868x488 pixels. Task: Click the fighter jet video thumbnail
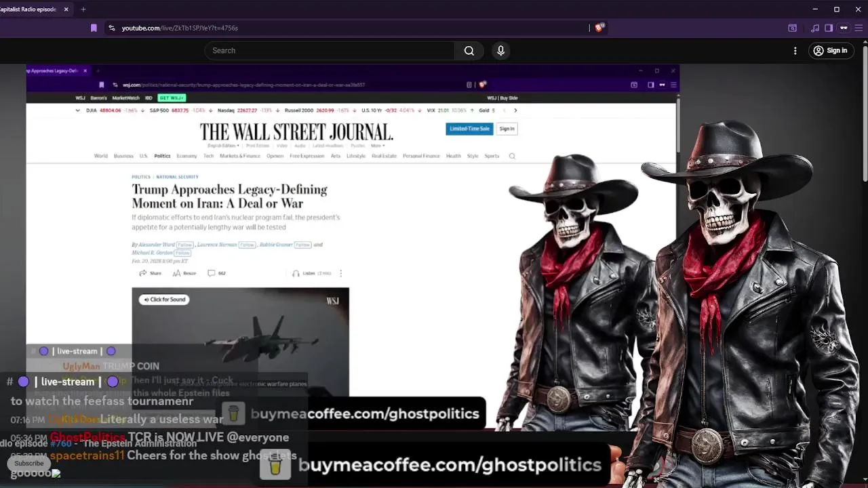pos(241,342)
